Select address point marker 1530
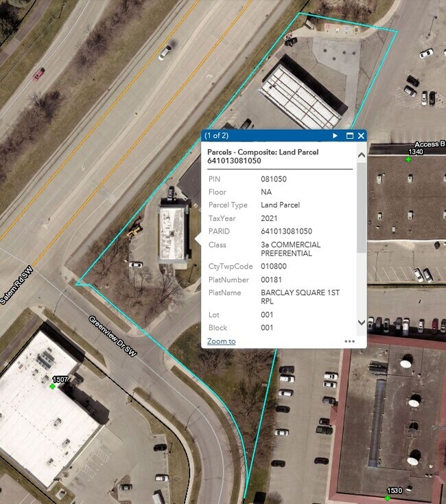 pos(388,498)
